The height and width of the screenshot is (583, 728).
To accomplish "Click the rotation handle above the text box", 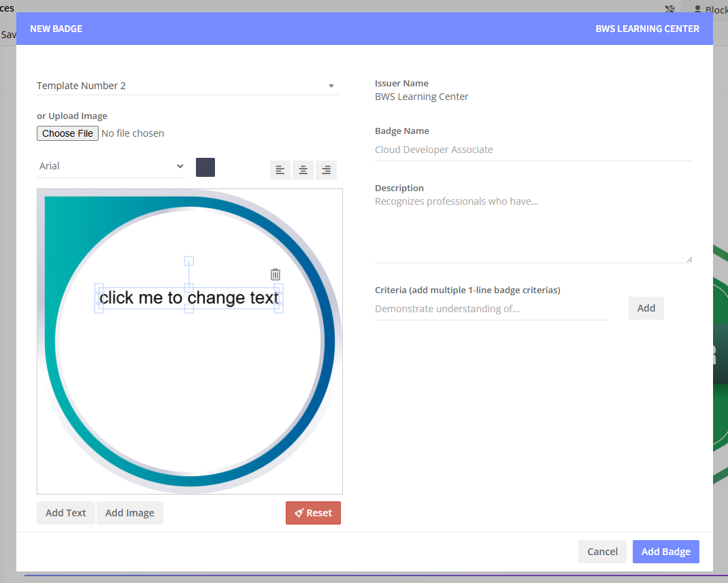I will pos(189,261).
